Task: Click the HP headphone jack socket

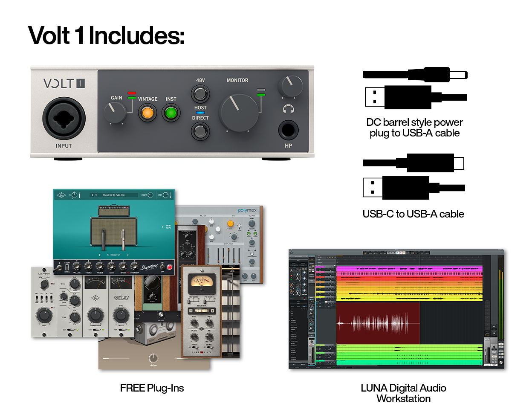Action: tap(289, 130)
